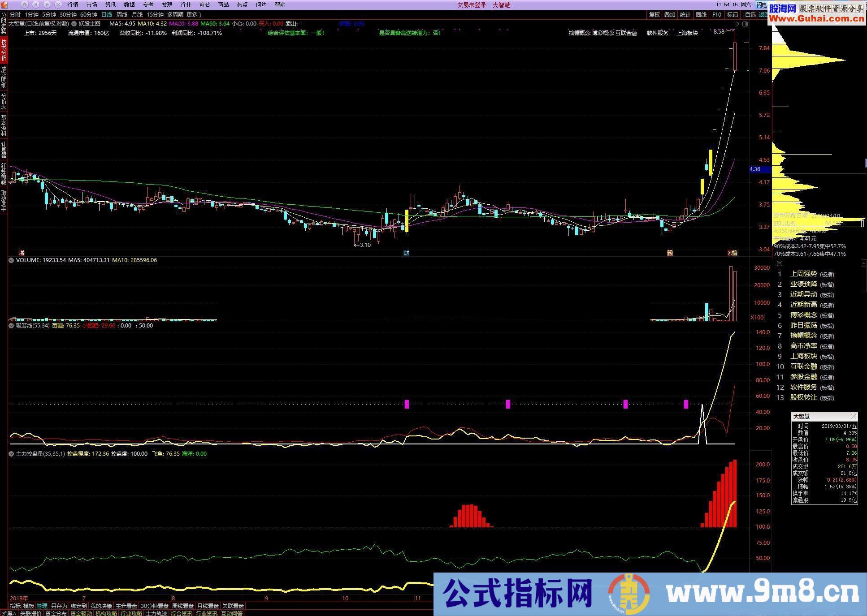Click the 模板 bottom tab
The width and height of the screenshot is (867, 616).
(29, 606)
